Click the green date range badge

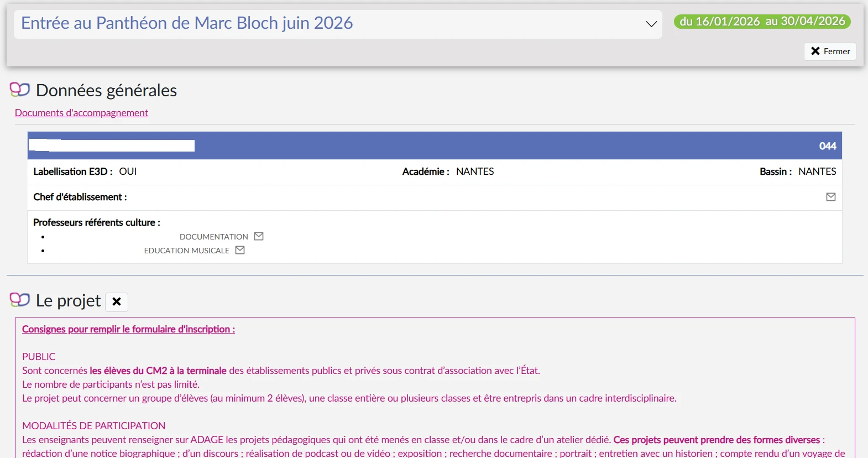click(762, 22)
